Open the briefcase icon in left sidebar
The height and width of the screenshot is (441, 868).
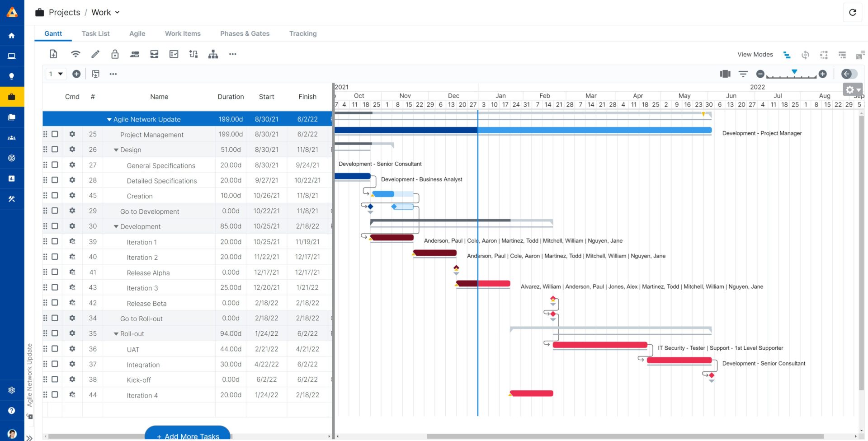(12, 97)
